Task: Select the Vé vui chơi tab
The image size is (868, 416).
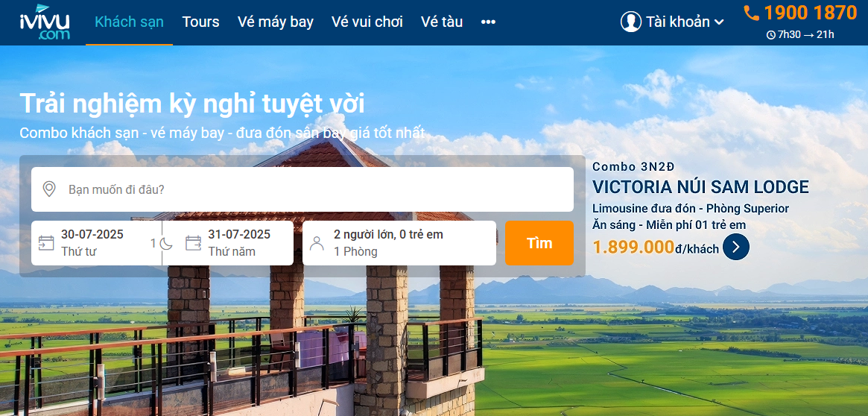Action: point(367,22)
